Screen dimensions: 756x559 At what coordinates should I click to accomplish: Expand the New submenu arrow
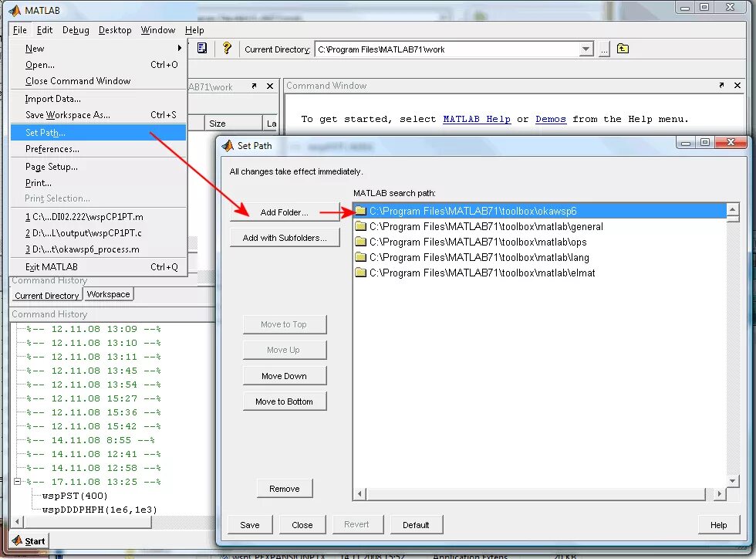[179, 48]
